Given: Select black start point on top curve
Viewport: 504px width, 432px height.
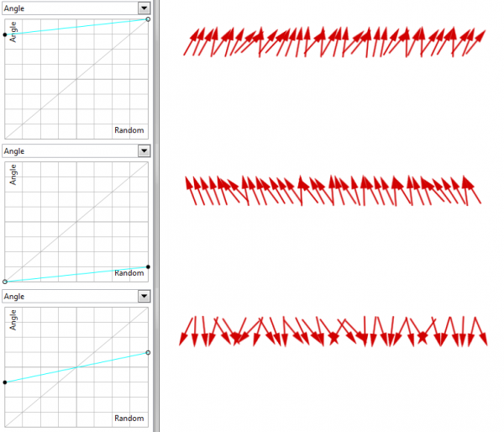Looking at the screenshot, I should [5, 34].
